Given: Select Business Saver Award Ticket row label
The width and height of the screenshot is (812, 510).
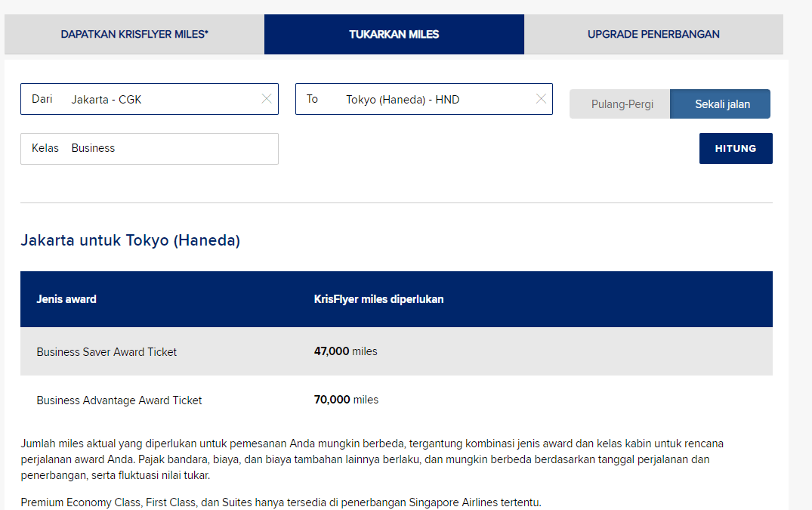Looking at the screenshot, I should tap(107, 352).
